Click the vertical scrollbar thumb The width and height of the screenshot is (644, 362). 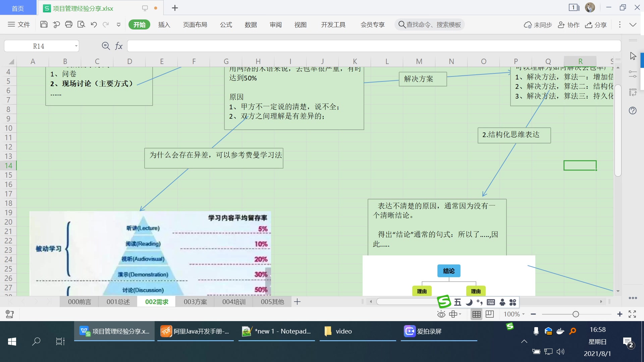click(x=618, y=131)
